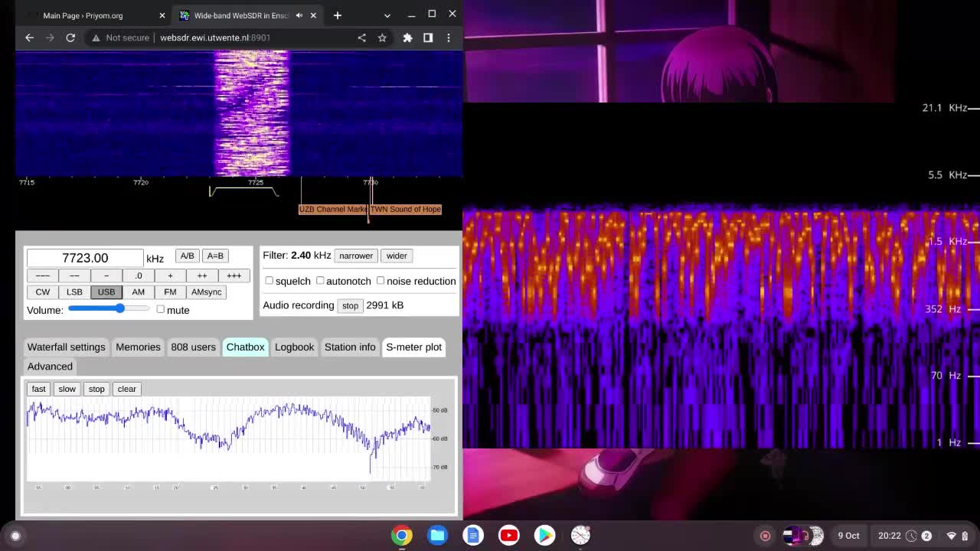Open the Play Store from the shelf
The image size is (980, 551).
[544, 536]
